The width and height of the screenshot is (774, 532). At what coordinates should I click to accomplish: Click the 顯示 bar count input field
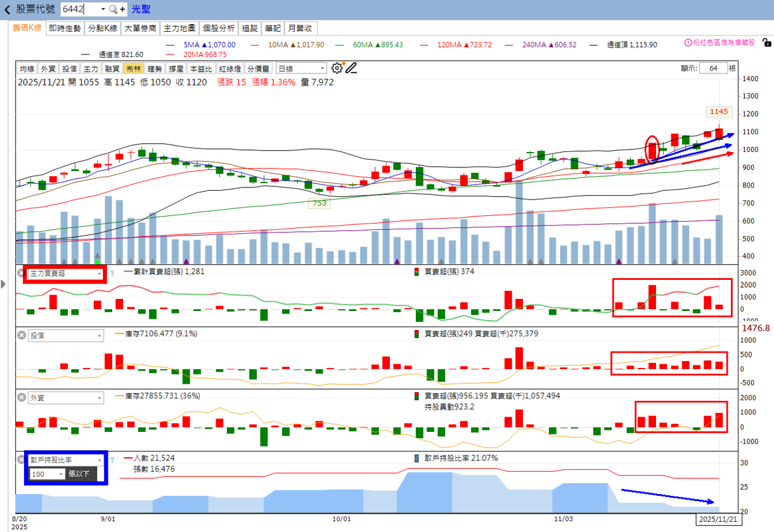[714, 68]
